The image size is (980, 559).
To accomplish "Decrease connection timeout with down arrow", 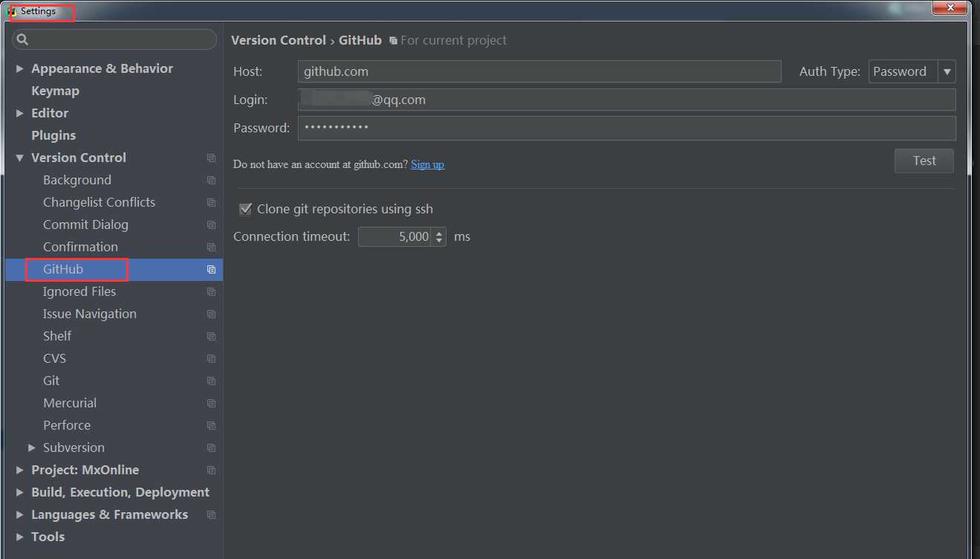I will (439, 241).
